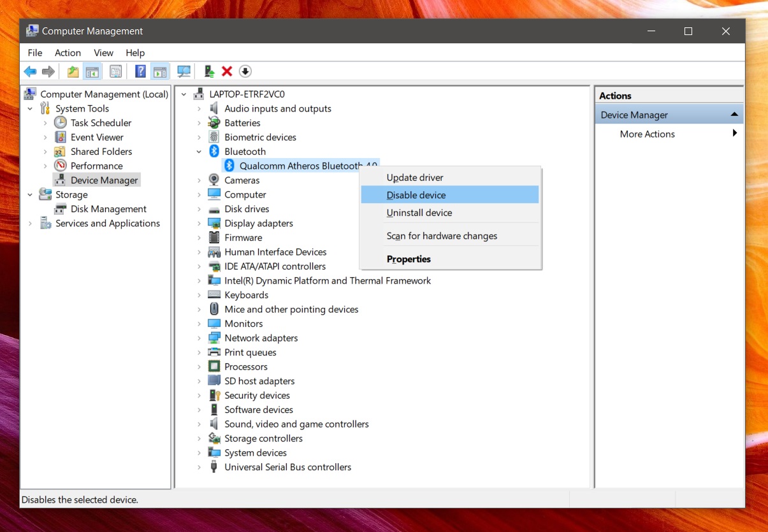This screenshot has width=768, height=532.
Task: Select Uninstall device in context menu
Action: [450, 213]
